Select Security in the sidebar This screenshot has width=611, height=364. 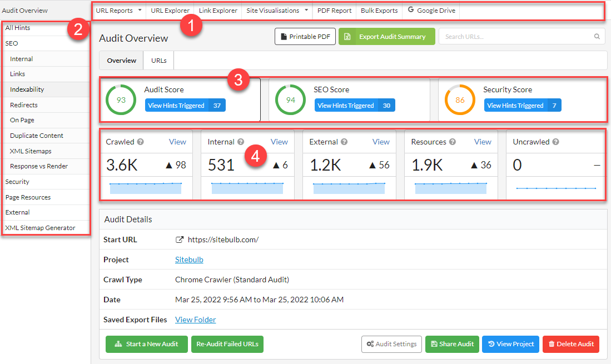tap(46, 182)
